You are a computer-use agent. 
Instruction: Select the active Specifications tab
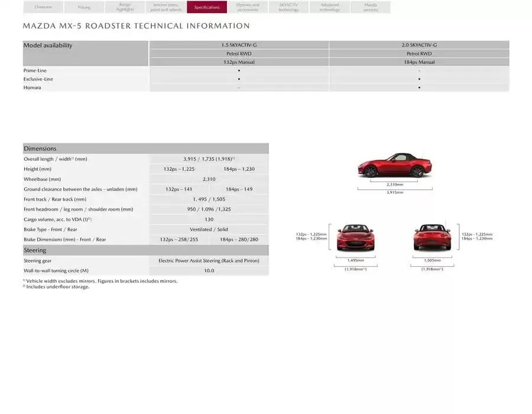tap(207, 7)
